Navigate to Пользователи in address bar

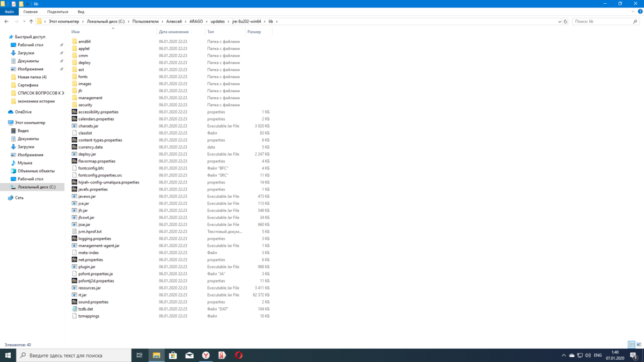click(x=145, y=21)
